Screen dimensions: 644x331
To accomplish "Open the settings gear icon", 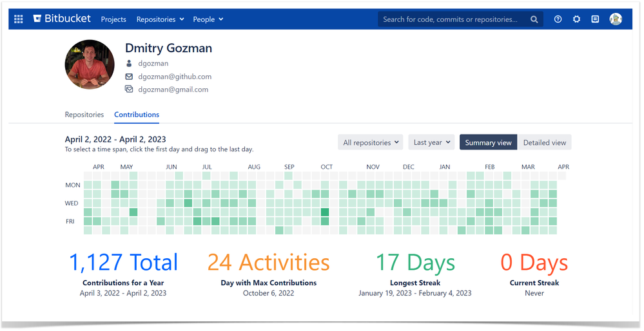I will click(577, 19).
